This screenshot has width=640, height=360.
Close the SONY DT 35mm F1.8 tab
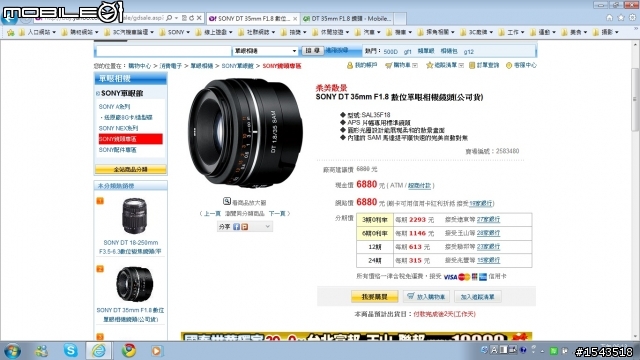[295, 19]
